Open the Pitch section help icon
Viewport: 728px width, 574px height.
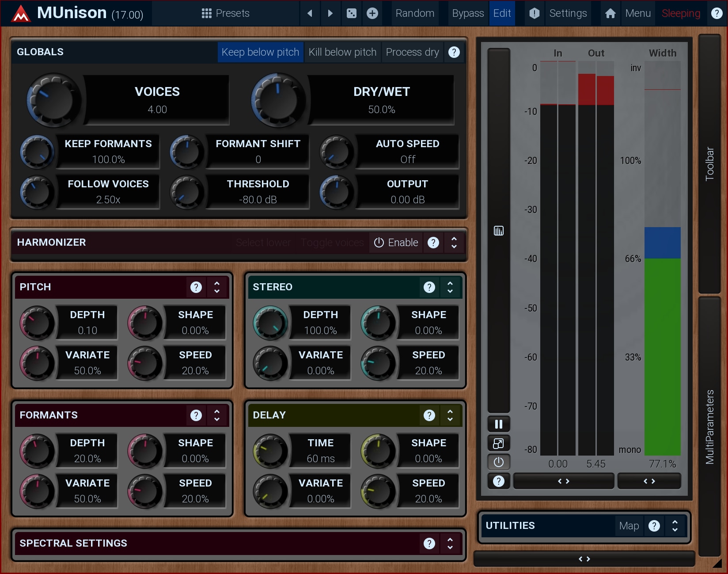click(196, 287)
